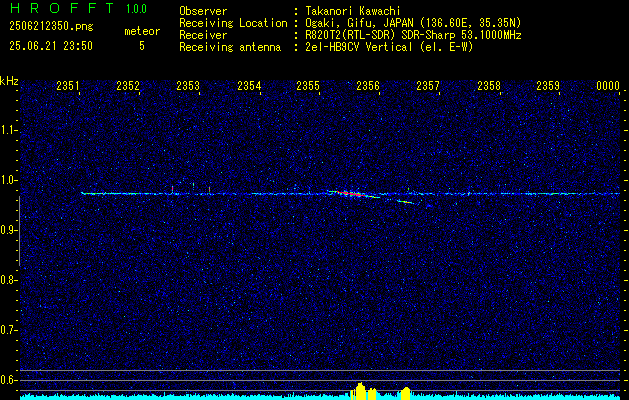The height and width of the screenshot is (400, 629).
Task: Click the observer name Takanori Kawachi
Action: (x=353, y=11)
